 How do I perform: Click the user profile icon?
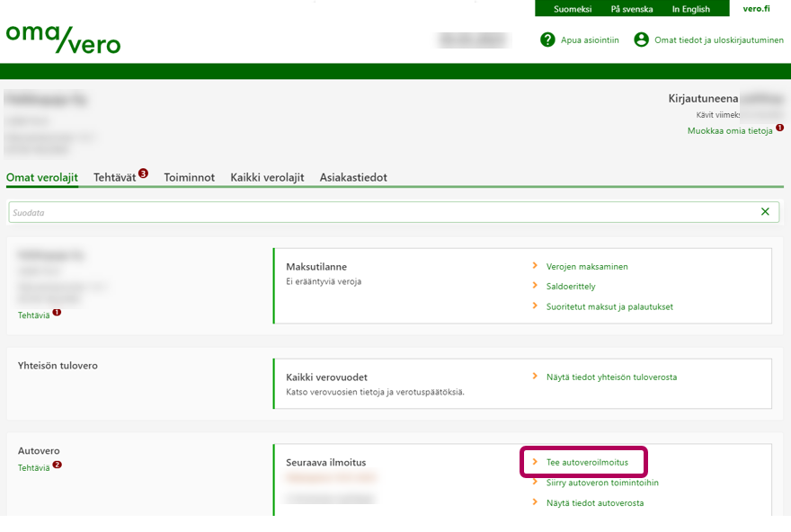click(x=641, y=40)
